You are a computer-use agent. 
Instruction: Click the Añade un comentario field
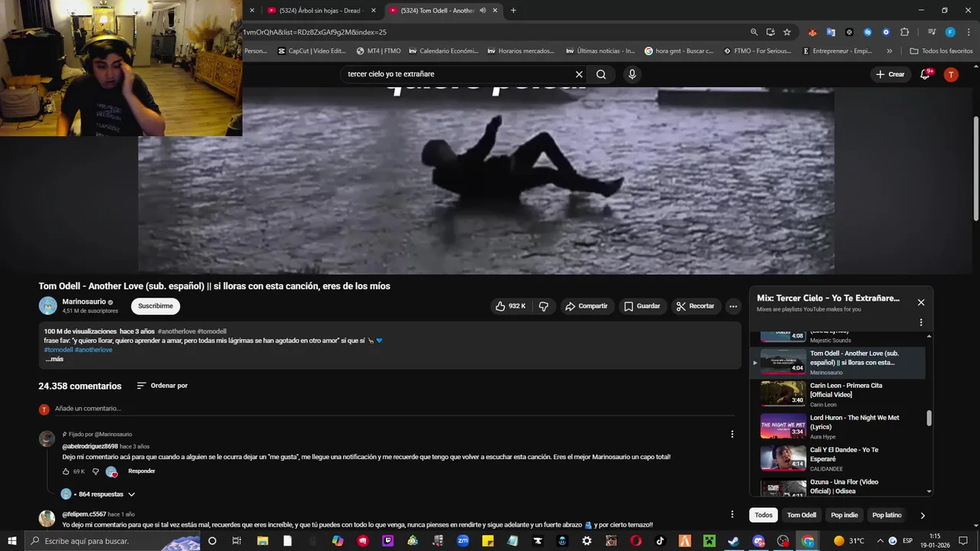pyautogui.click(x=394, y=409)
